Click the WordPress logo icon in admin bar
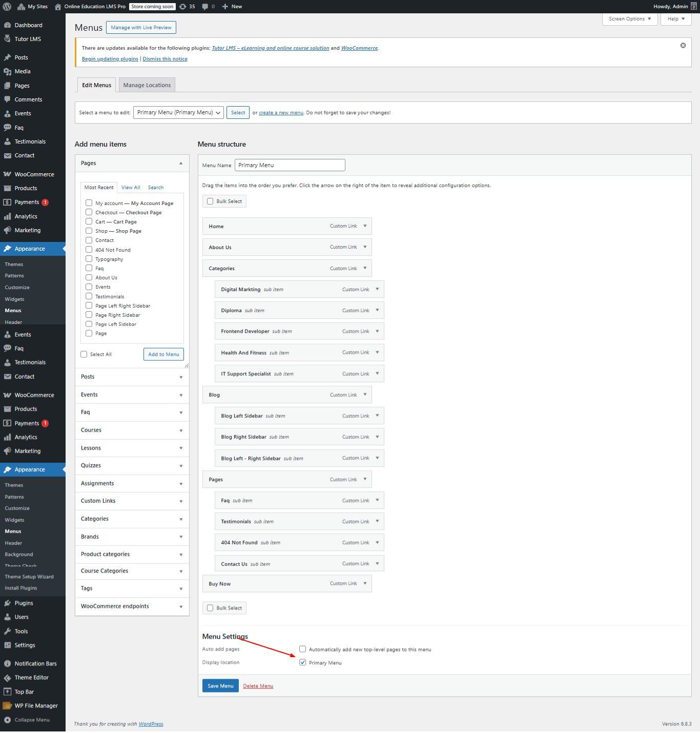Viewport: 700px width, 733px height. click(x=7, y=7)
